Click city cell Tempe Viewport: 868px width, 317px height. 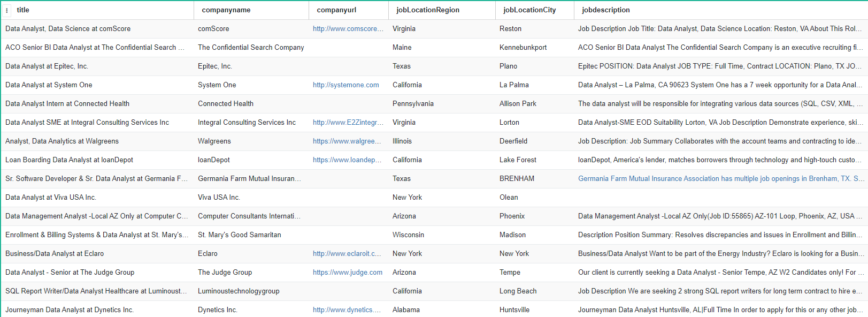click(x=510, y=273)
